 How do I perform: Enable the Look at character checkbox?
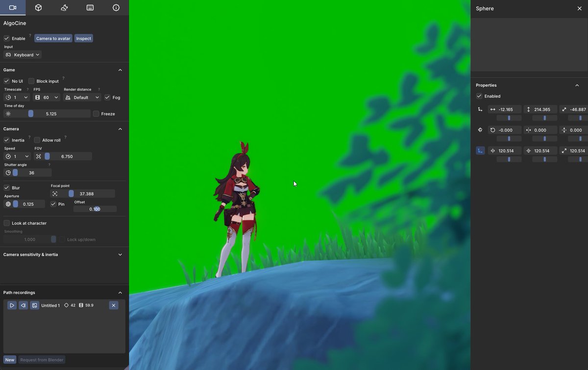[6, 223]
